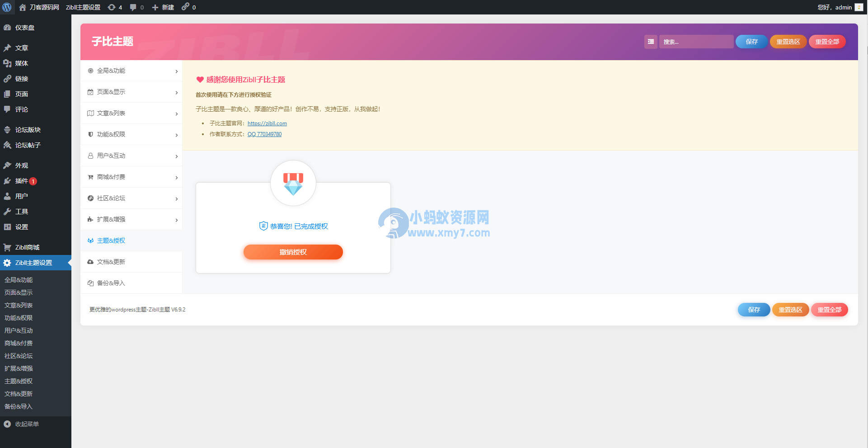Open 文章&列表 in left submenu
868x448 pixels.
[19, 305]
